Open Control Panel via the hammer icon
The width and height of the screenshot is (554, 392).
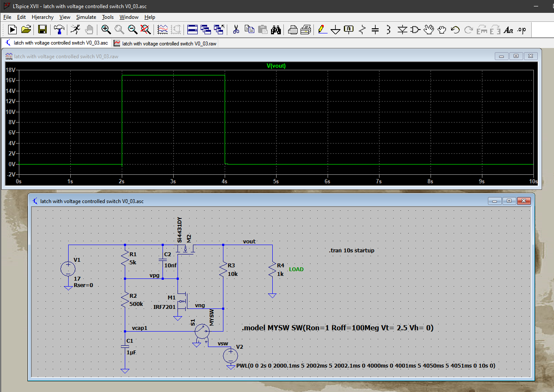pos(59,30)
